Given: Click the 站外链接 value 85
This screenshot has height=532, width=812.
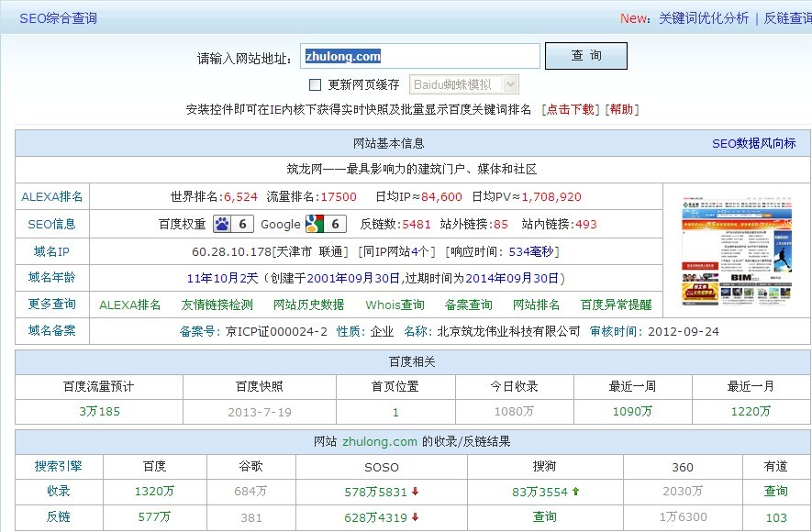Looking at the screenshot, I should click(501, 224).
